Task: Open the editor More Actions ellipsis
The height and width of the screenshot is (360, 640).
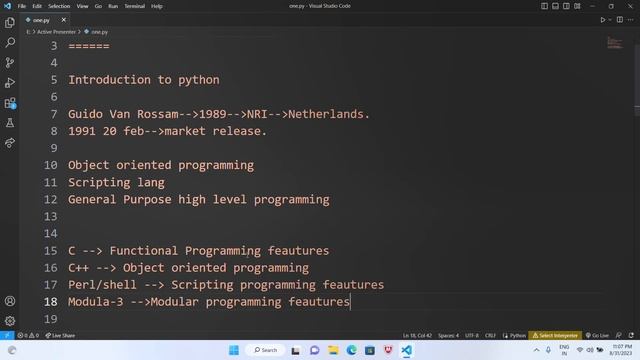Action: 631,20
